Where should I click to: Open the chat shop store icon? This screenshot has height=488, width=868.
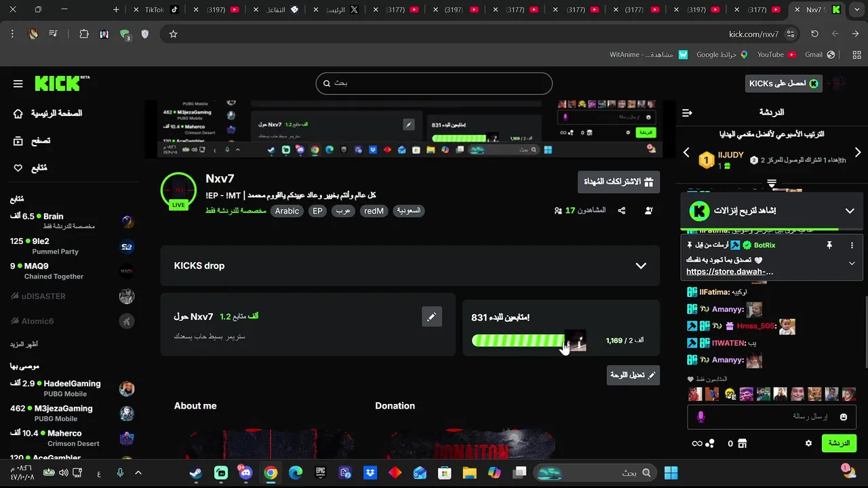(743, 443)
